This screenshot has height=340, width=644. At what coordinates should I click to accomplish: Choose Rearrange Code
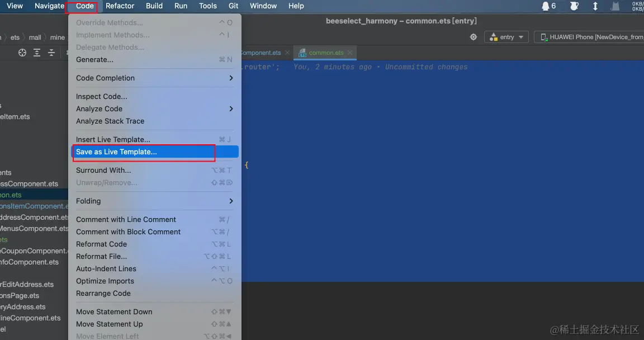point(154,294)
